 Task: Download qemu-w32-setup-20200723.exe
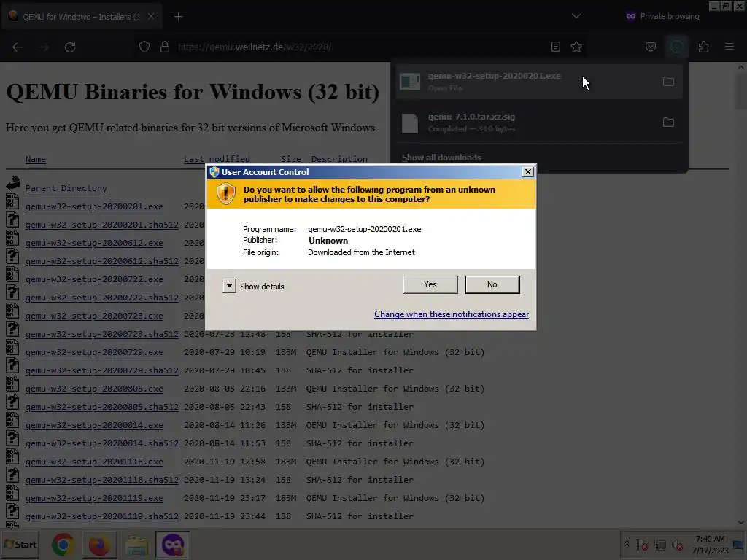tap(94, 316)
